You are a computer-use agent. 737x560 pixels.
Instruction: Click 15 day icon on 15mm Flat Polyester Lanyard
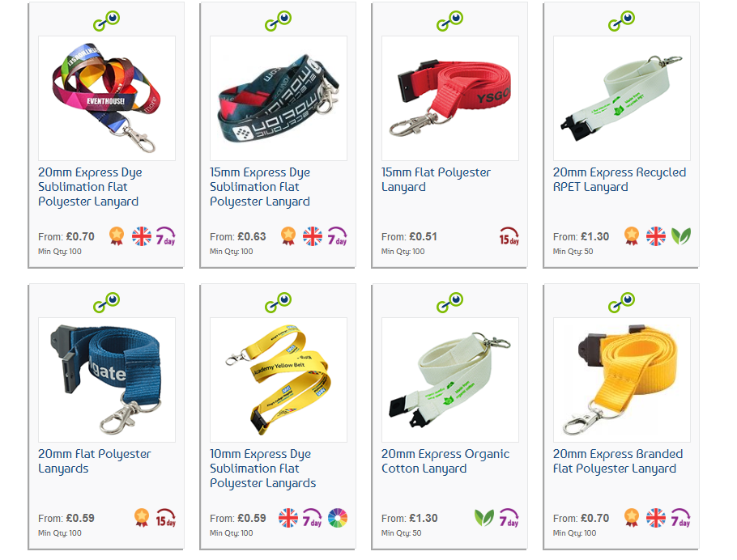pos(509,236)
